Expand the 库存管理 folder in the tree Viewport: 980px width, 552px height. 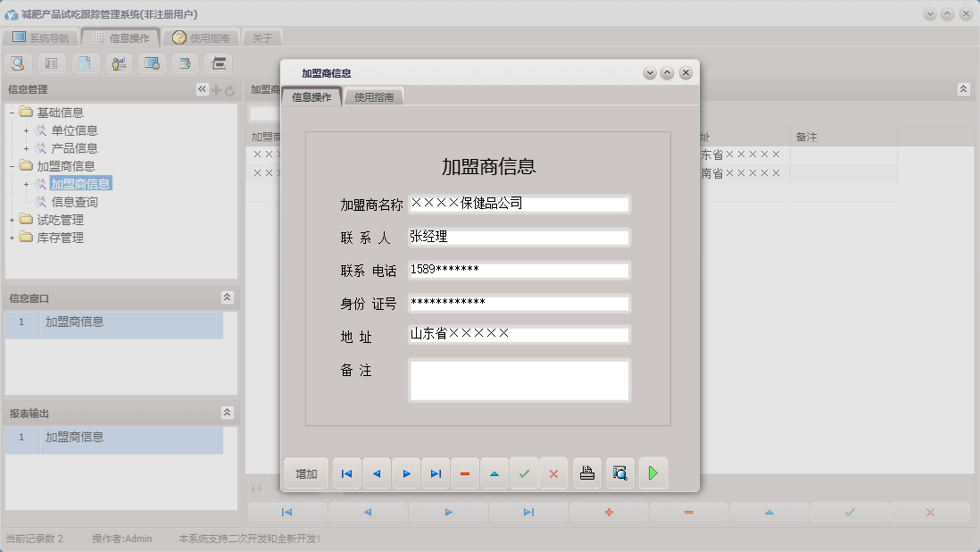click(x=13, y=238)
